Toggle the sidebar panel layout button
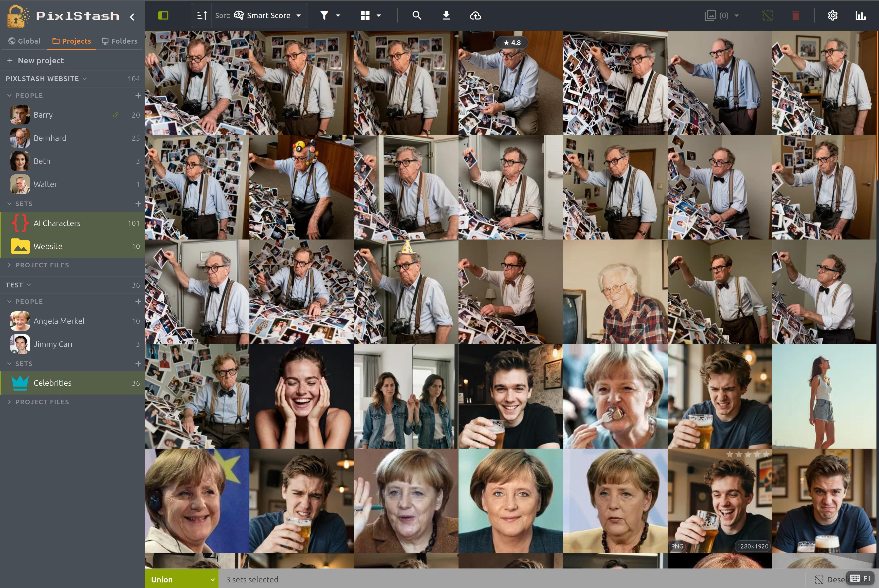This screenshot has width=879, height=588. click(163, 15)
